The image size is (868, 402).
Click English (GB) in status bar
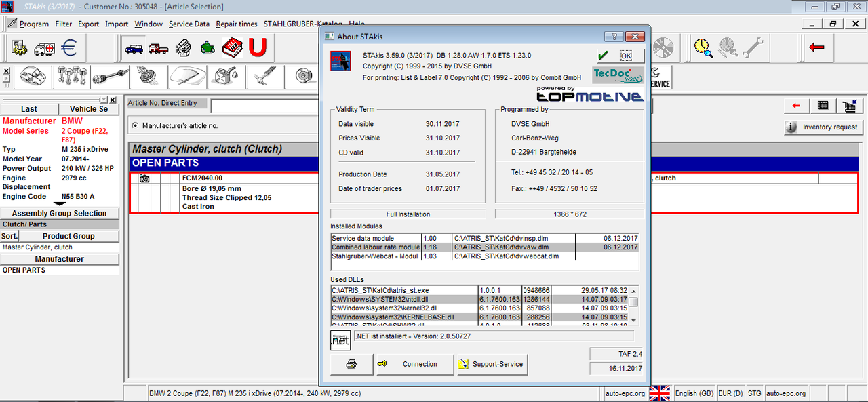694,393
